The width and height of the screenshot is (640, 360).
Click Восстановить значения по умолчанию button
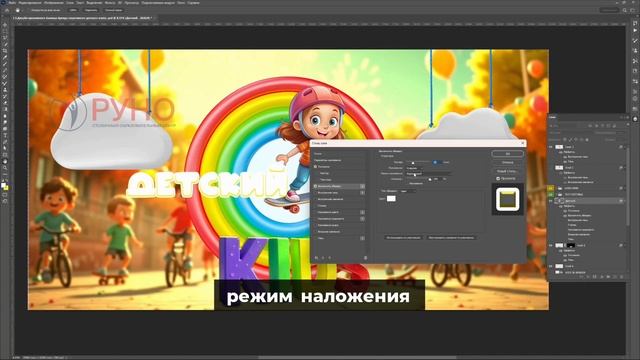pos(451,237)
